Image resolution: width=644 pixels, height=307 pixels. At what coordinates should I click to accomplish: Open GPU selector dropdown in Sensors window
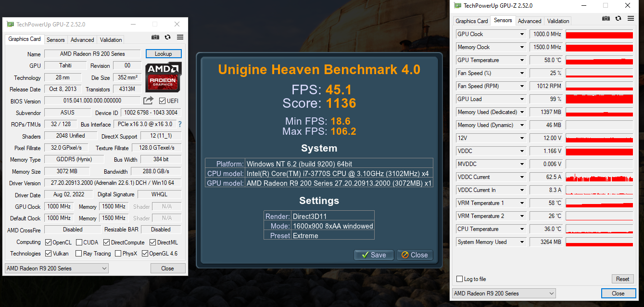pyautogui.click(x=504, y=293)
